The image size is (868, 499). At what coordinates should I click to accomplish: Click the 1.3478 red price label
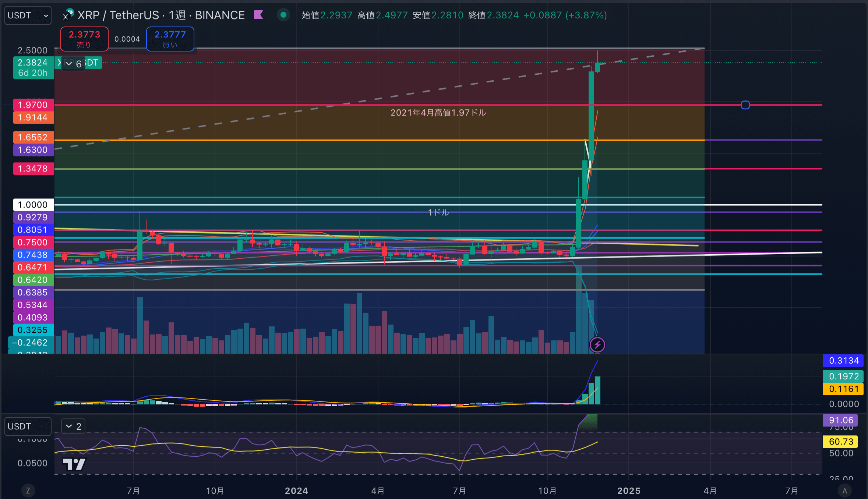click(33, 169)
